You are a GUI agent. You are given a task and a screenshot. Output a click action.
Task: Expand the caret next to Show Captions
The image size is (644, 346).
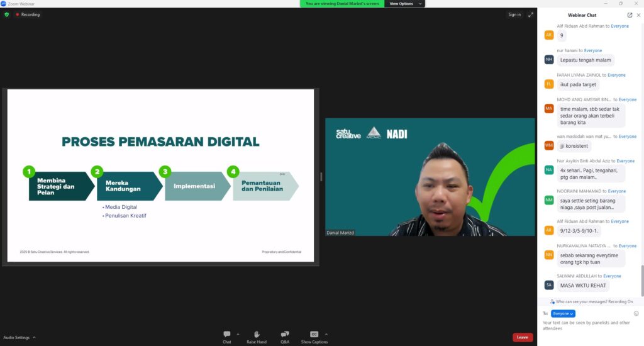326,334
